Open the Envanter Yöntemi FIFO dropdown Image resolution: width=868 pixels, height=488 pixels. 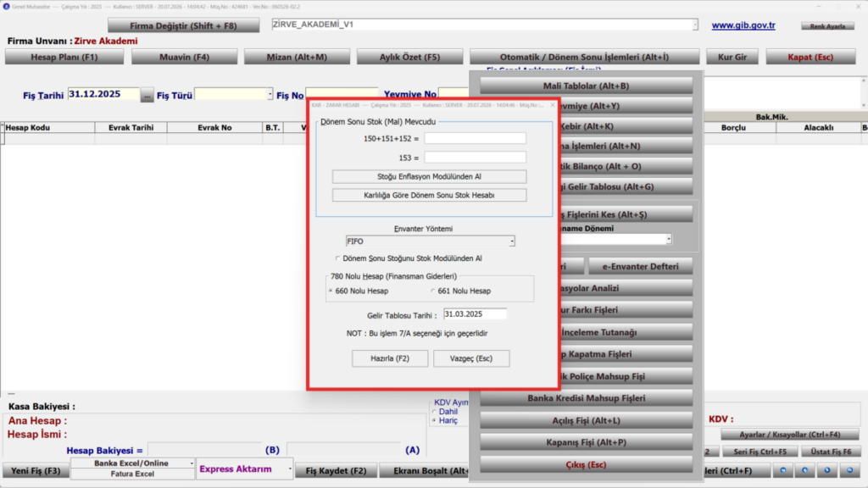point(511,241)
